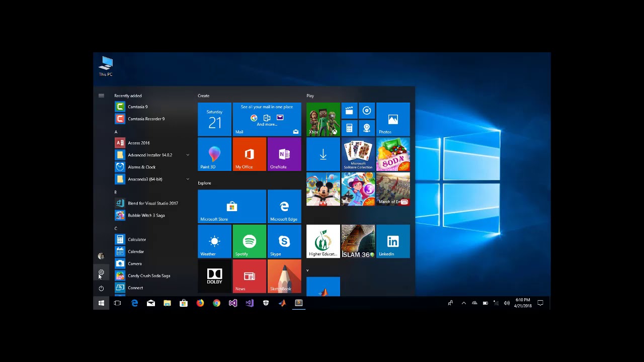The width and height of the screenshot is (644, 362).
Task: Open the Candy Crush Soda tile
Action: [x=393, y=154]
